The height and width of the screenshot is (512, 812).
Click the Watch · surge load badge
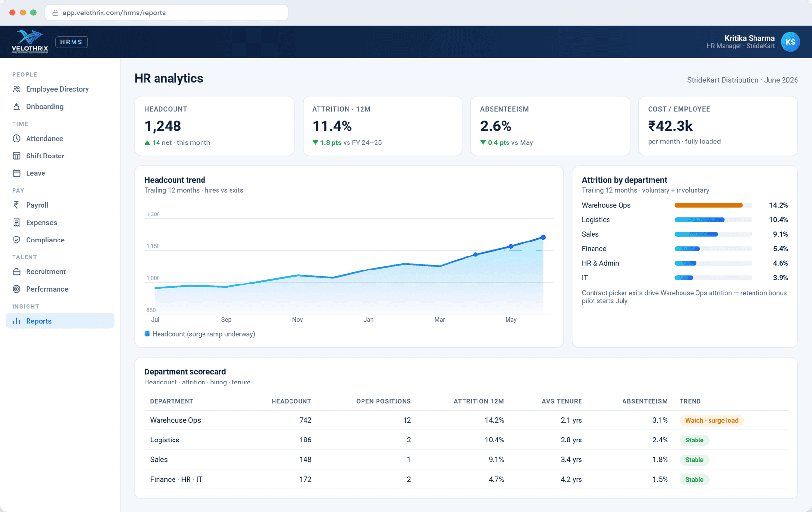[x=711, y=420]
